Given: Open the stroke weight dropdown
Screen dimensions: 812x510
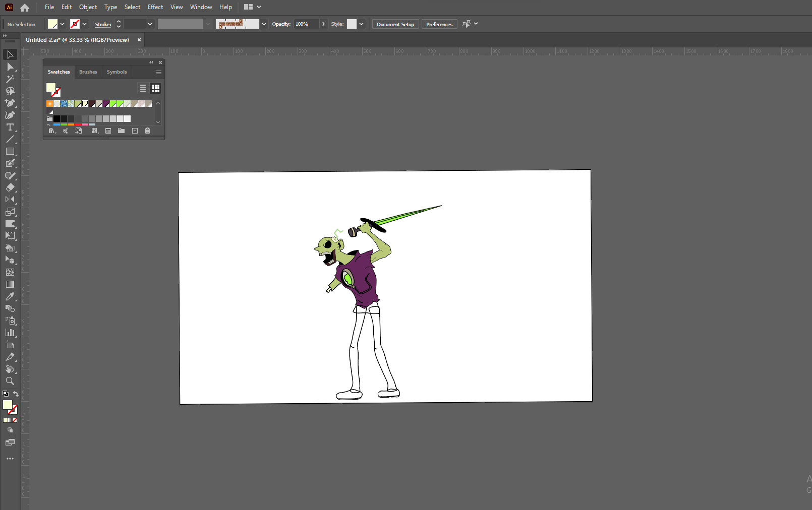Looking at the screenshot, I should pos(150,24).
